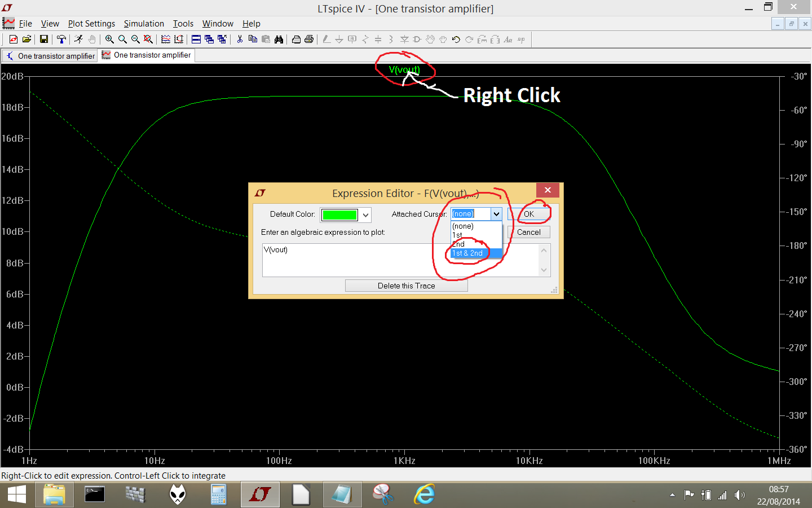Open Command Prompt taskbar icon
Viewport: 812px width, 508px height.
click(x=95, y=495)
